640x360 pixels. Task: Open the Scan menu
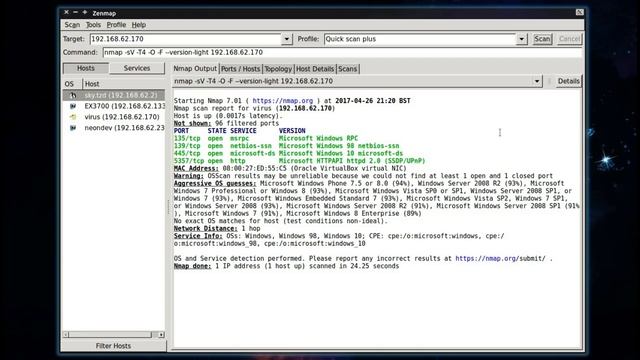(x=72, y=25)
